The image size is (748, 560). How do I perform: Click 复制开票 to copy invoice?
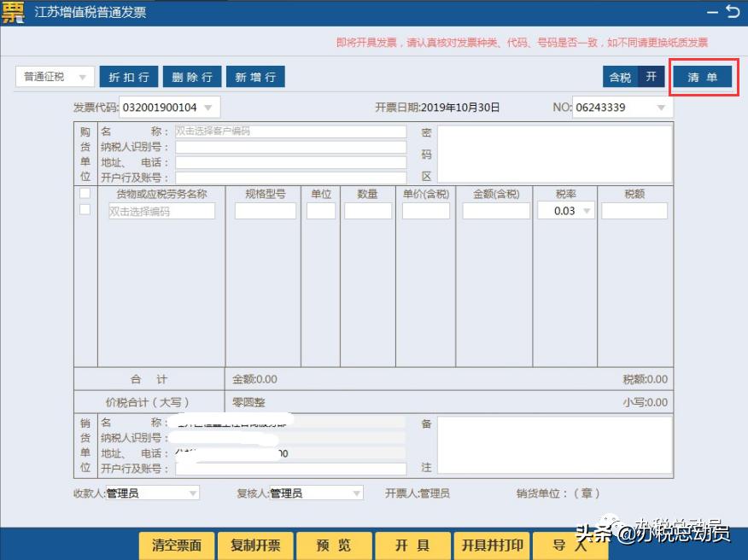[x=254, y=547]
